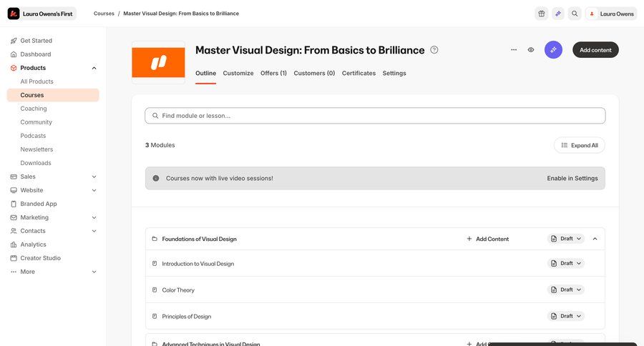Click the Marketing envelope icon
Screen dimensions: 644x346
pos(14,217)
